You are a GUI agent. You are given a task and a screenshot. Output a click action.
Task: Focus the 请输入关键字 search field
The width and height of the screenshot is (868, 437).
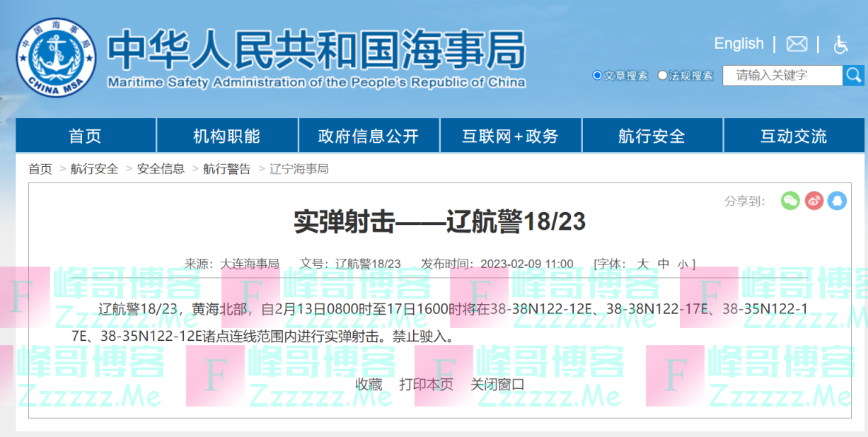click(x=782, y=75)
